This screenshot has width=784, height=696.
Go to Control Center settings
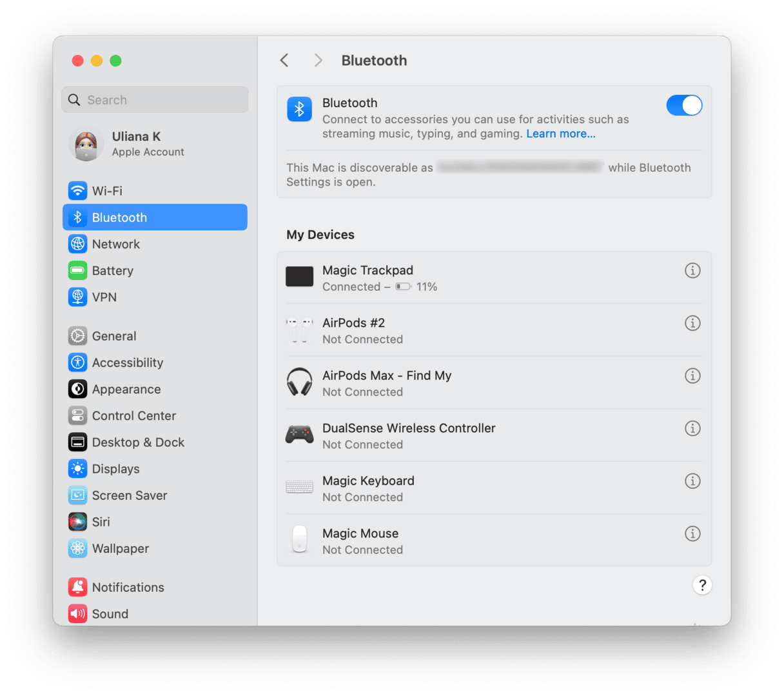click(133, 416)
